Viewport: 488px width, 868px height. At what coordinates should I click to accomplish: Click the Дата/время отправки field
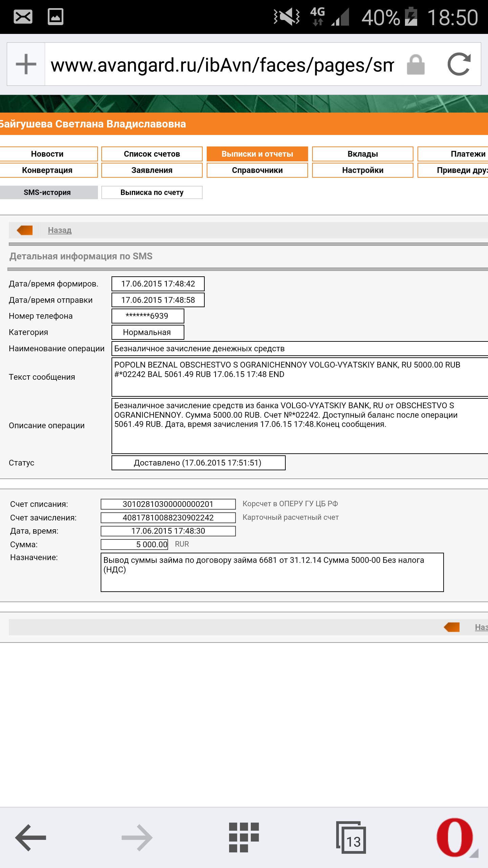[158, 300]
